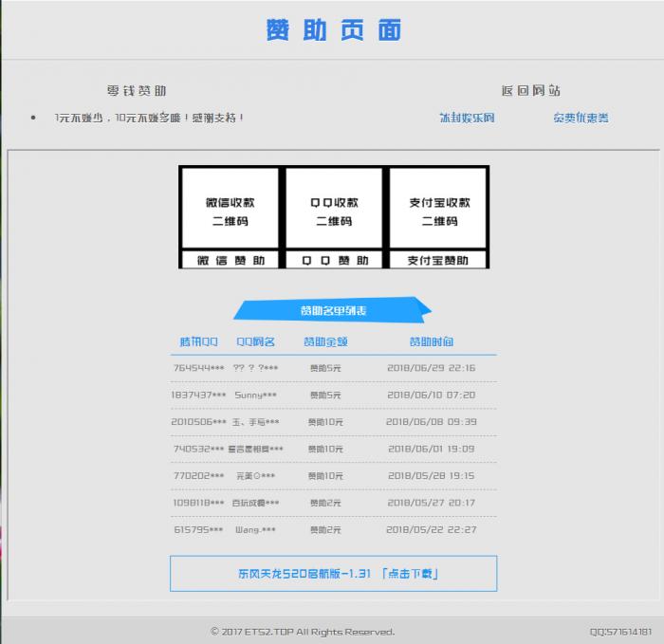Screen dimensions: 664x644
Task: Select the 支付宝收款 QR code box
Action: (439, 211)
